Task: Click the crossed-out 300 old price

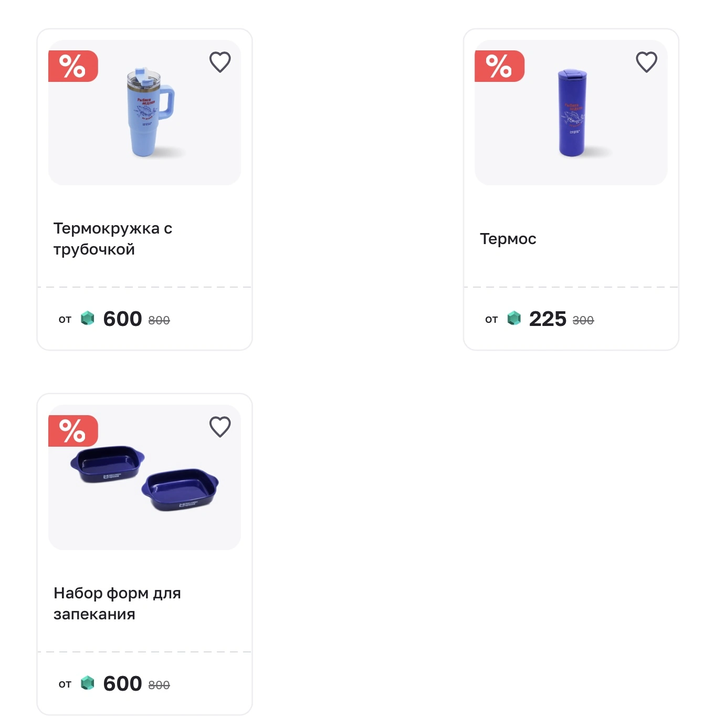Action: click(583, 320)
